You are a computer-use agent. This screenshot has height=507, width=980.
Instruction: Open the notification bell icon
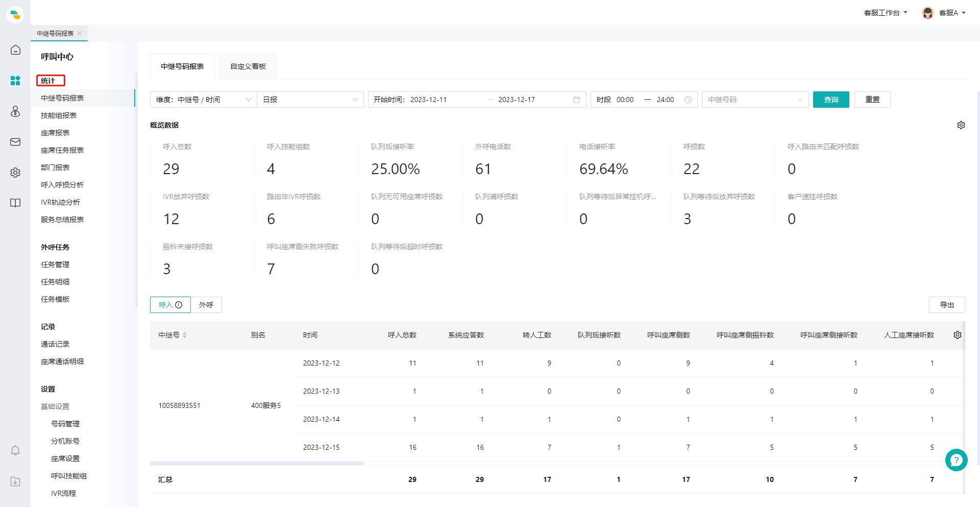15,450
